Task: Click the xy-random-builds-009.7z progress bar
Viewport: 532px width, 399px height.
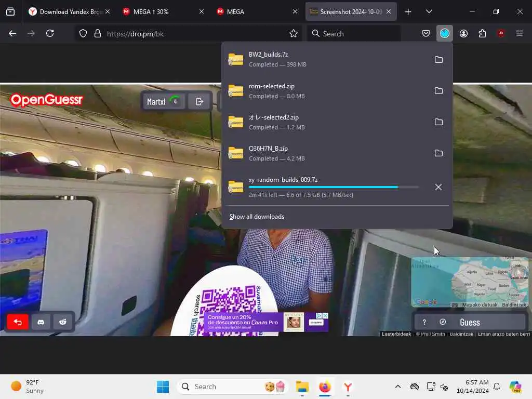Action: click(334, 187)
